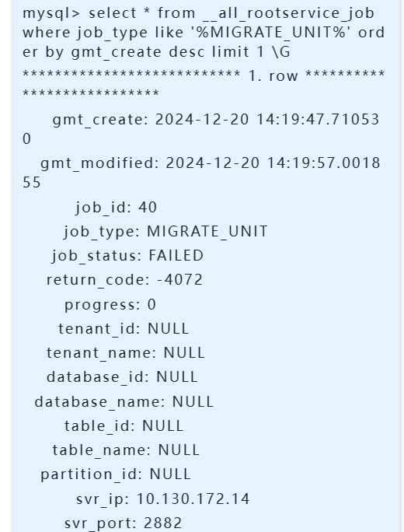Click the '__all_rootservice_job' table name
Viewport: 404px width, 532px height.
[x=290, y=13]
